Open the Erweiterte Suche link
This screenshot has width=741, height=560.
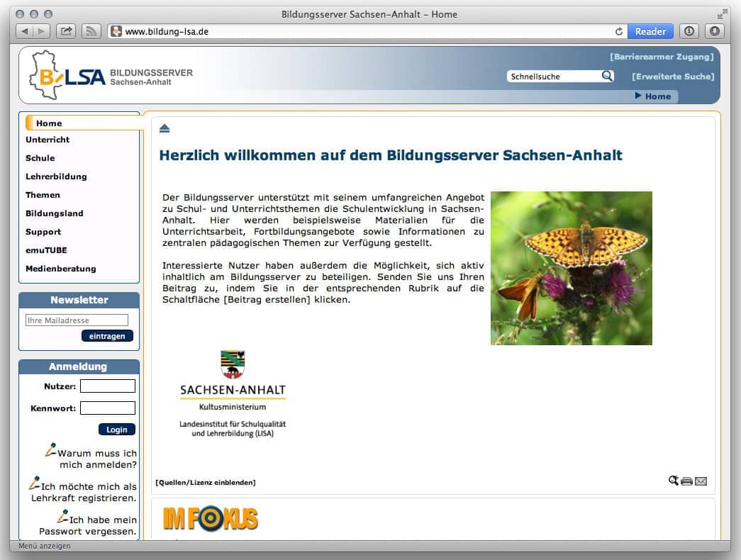(x=672, y=77)
